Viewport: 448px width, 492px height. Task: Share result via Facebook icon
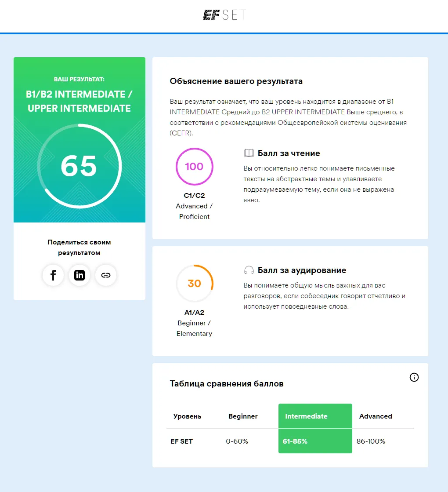coord(53,275)
